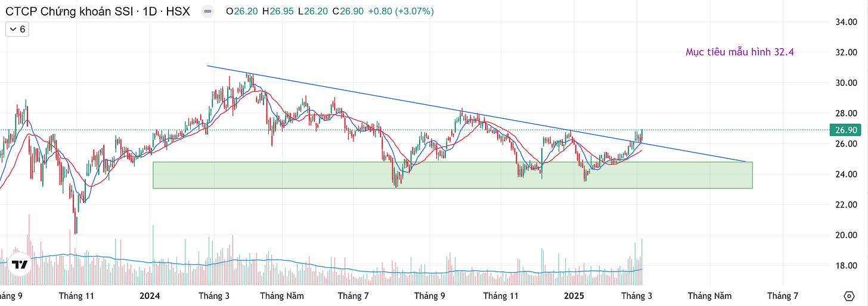Click the 20.00 price axis label
The height and width of the screenshot is (306, 868).
(847, 235)
